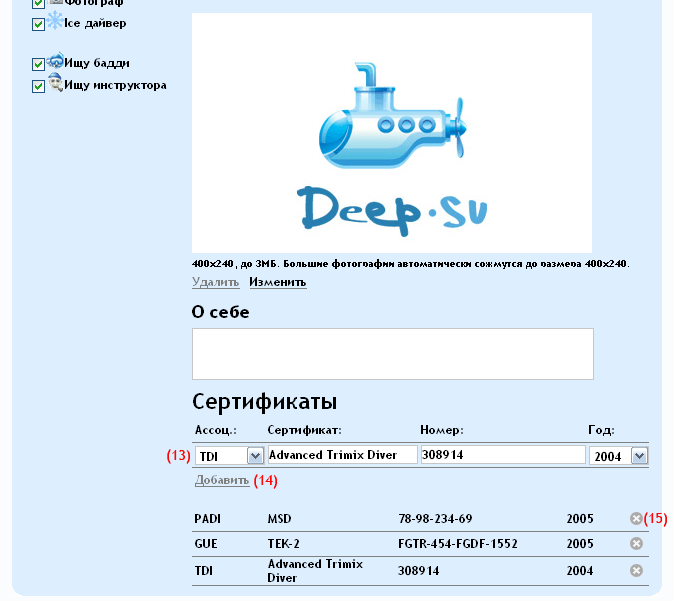Click the TDI cell in certificate list
This screenshot has width=674, height=601.
point(203,571)
